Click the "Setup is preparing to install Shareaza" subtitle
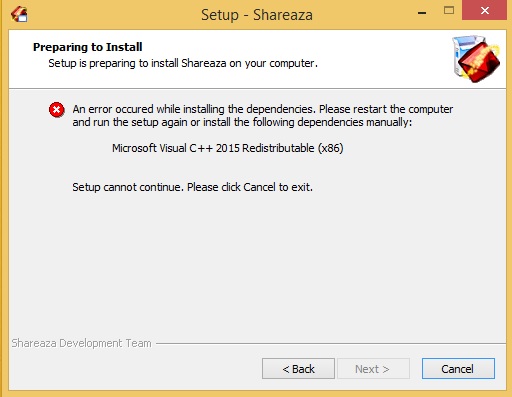This screenshot has height=397, width=512. [x=183, y=63]
